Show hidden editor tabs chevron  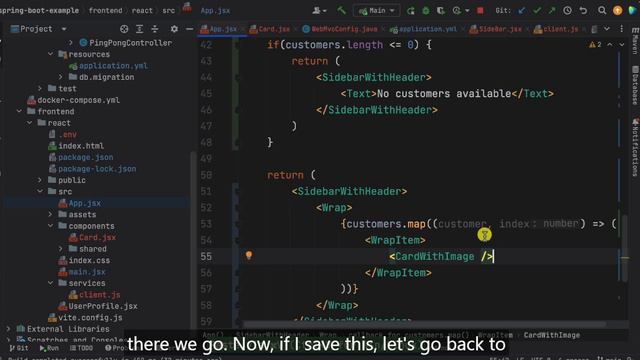pos(607,29)
